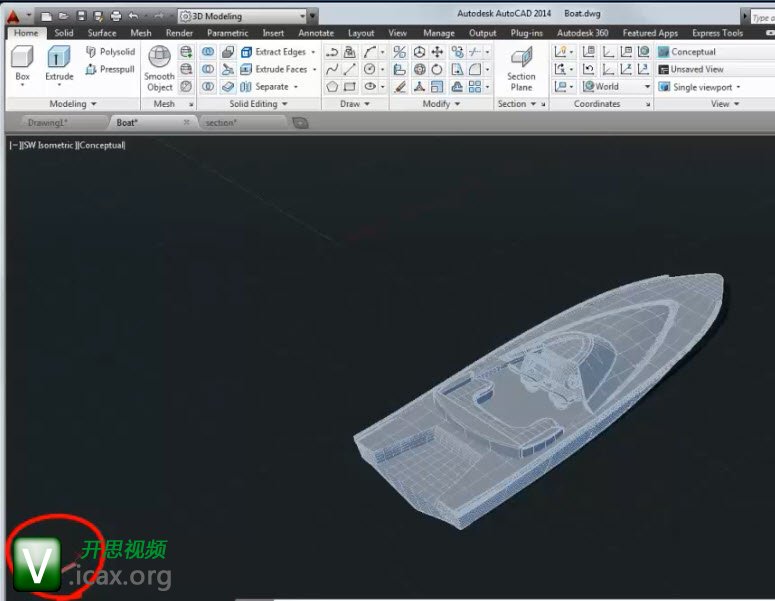This screenshot has height=601, width=775.
Task: Switch to the section* drawing tab
Action: 221,122
